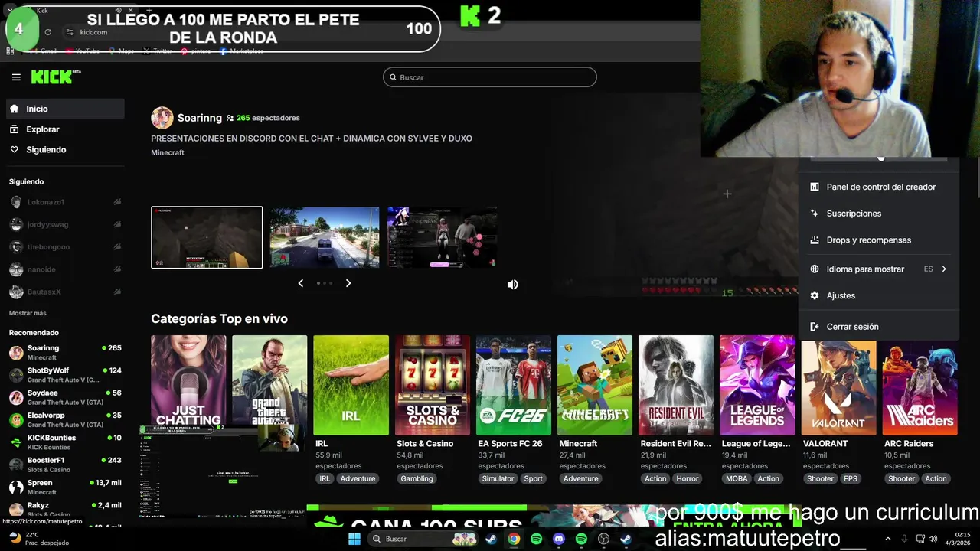Go to the previous carousel stream arrow
This screenshot has width=980, height=551.
[x=300, y=283]
